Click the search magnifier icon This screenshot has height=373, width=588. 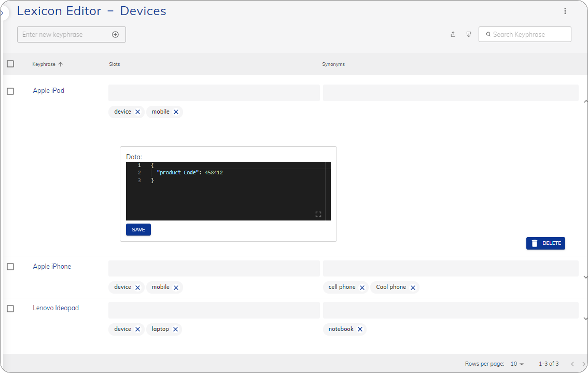click(x=488, y=34)
